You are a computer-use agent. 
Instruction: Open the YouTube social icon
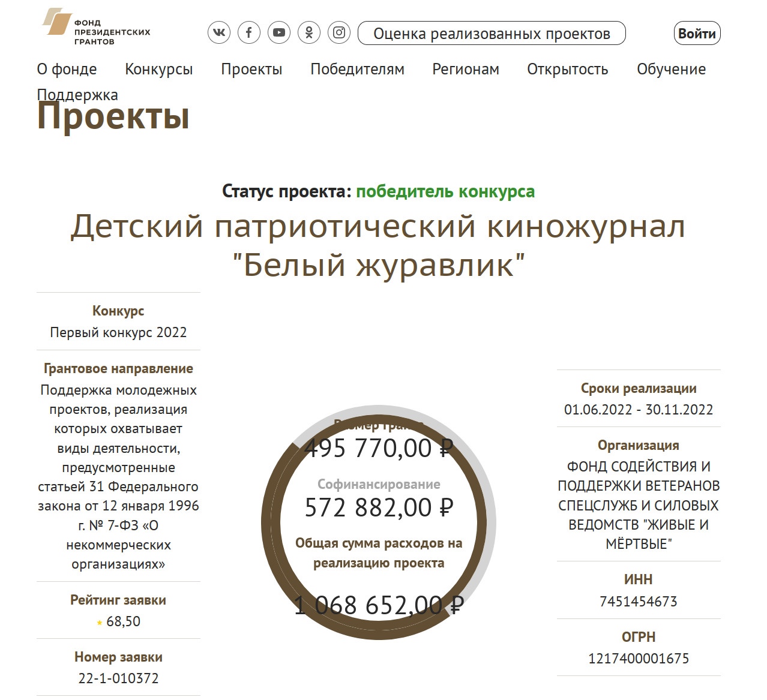click(279, 32)
